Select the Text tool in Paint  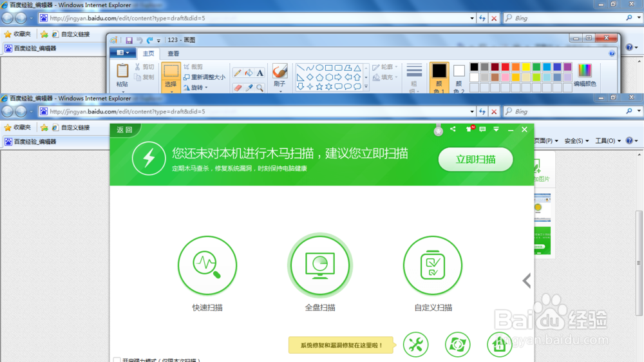coord(260,73)
